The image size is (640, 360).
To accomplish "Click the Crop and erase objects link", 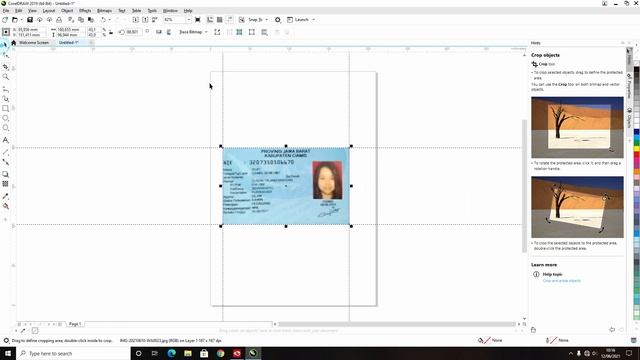I will click(x=561, y=281).
